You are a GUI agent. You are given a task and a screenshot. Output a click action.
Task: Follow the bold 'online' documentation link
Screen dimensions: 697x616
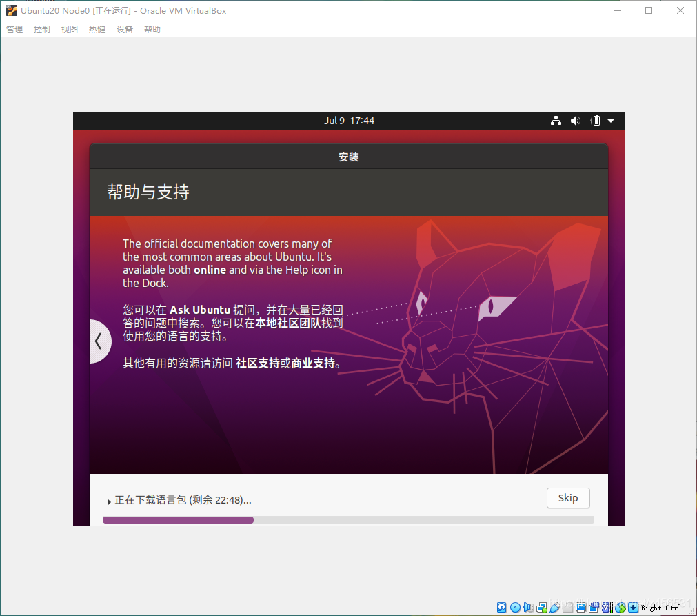point(210,270)
